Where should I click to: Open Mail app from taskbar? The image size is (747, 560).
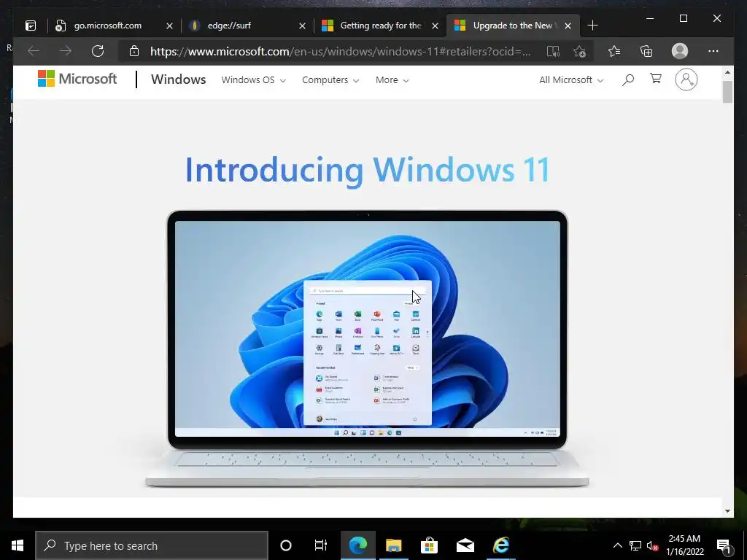465,545
